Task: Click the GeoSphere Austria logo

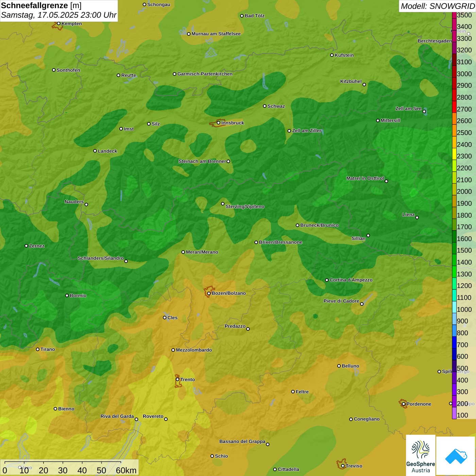Action: coord(421,455)
